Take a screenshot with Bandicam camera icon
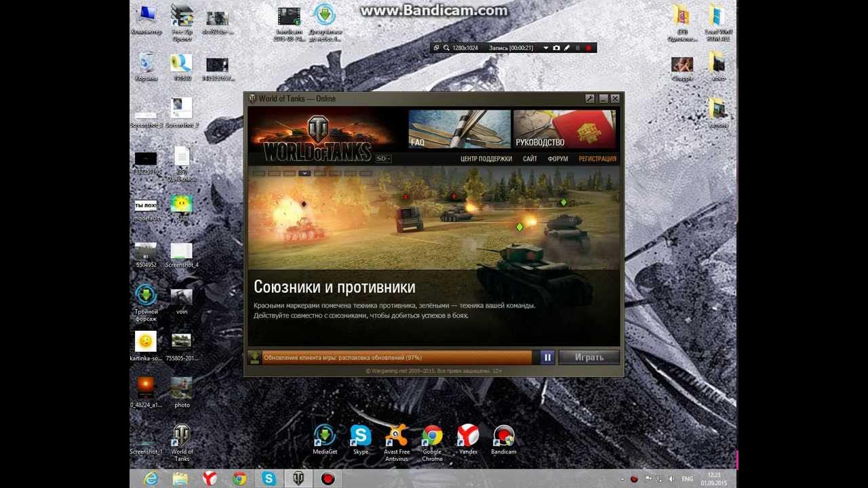This screenshot has width=868, height=488. click(x=556, y=48)
